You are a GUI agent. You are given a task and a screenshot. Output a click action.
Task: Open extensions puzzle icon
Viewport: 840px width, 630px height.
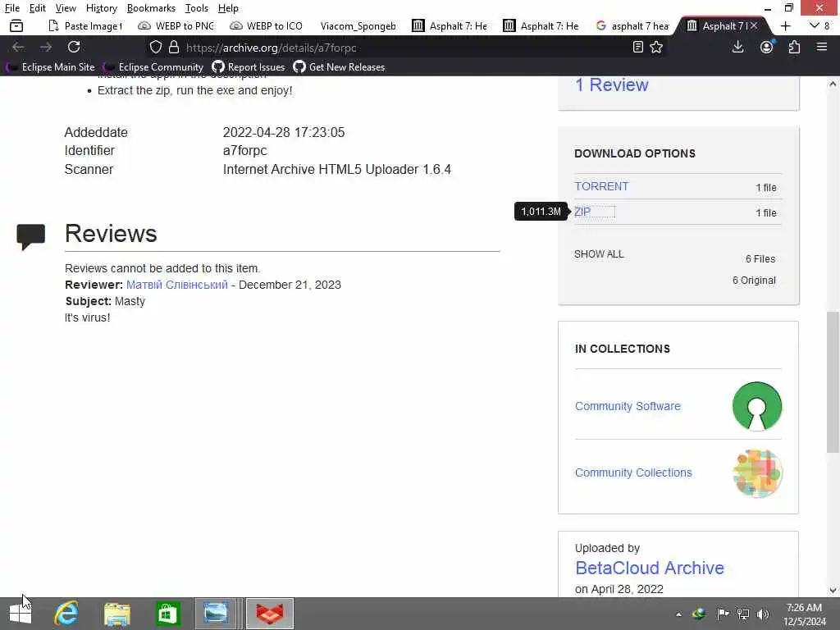point(794,47)
